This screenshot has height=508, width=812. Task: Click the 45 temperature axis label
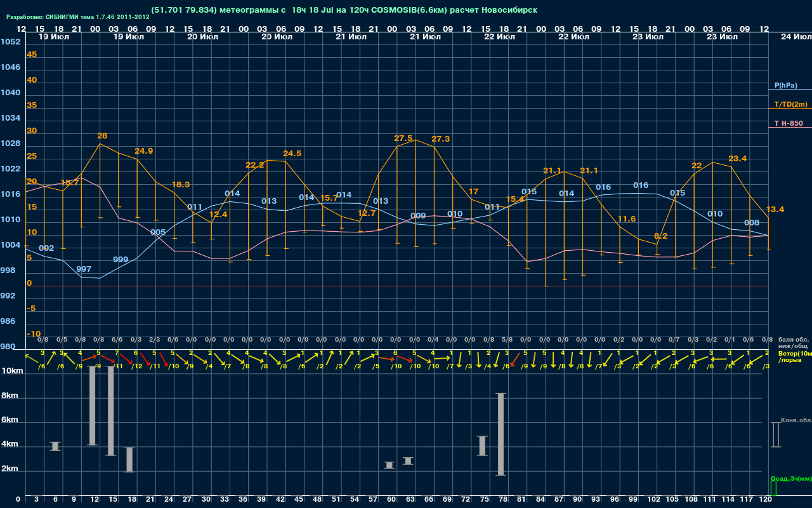click(32, 55)
